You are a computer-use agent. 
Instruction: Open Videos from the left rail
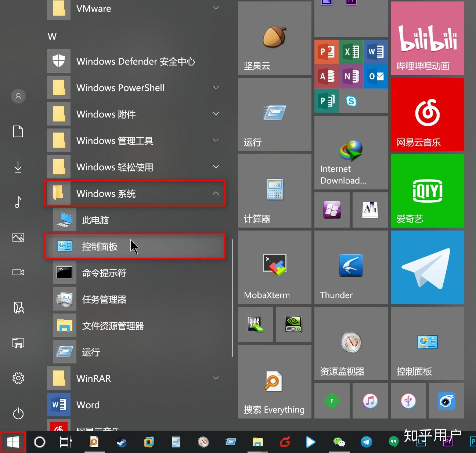[x=18, y=272]
